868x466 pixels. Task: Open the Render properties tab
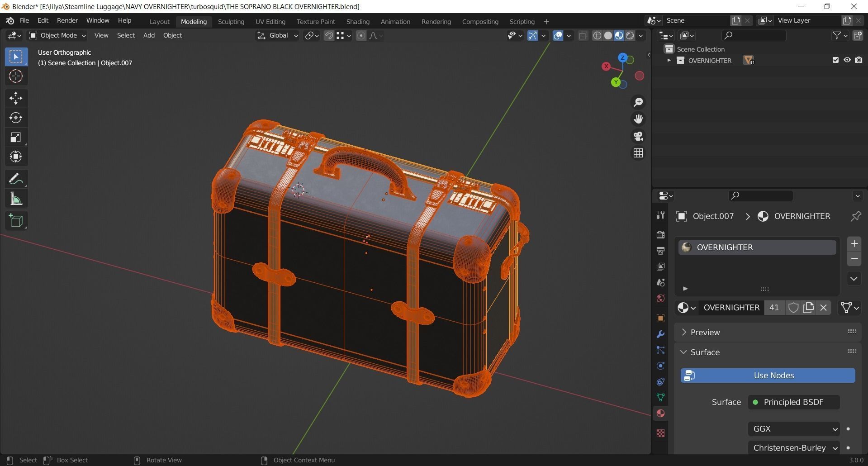coord(660,234)
